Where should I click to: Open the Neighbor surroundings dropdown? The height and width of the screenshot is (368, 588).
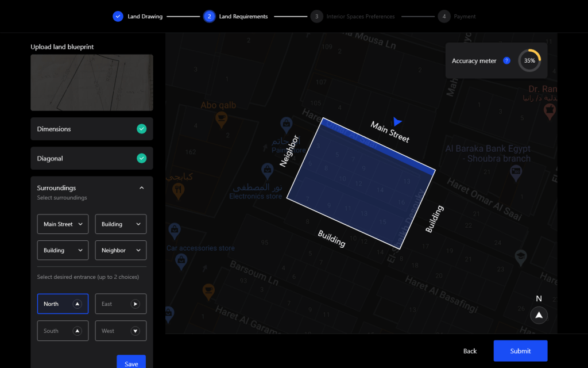[121, 250]
